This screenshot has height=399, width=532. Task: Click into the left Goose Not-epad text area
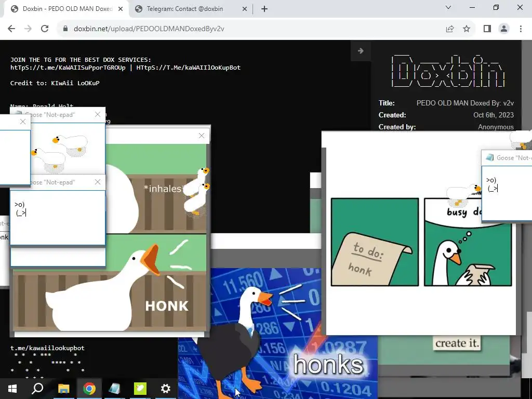click(58, 218)
